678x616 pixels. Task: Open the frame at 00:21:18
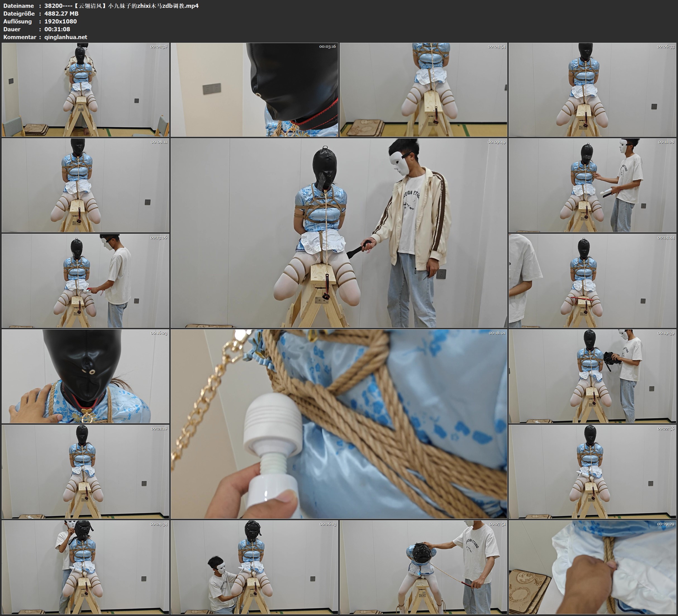(85, 471)
